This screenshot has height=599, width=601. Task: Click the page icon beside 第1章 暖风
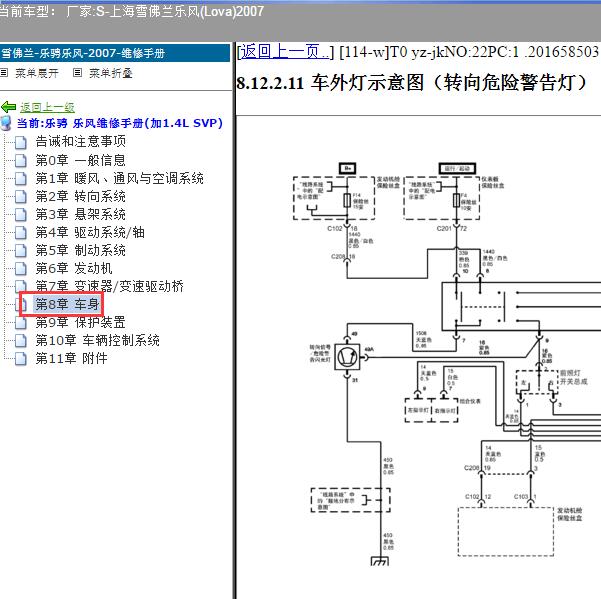tap(21, 178)
